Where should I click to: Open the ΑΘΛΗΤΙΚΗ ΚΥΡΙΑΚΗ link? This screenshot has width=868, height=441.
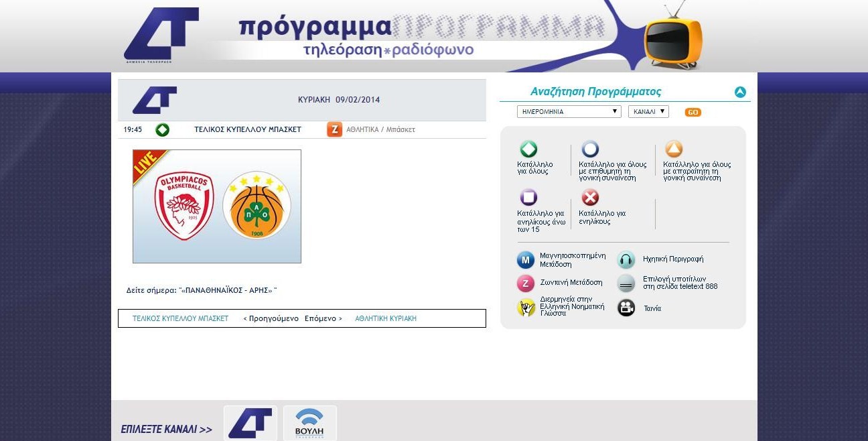coord(386,319)
